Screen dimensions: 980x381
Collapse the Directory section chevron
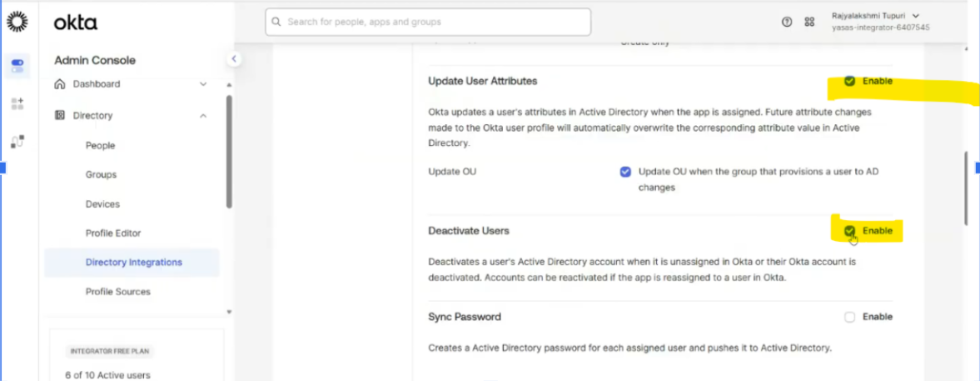point(203,116)
